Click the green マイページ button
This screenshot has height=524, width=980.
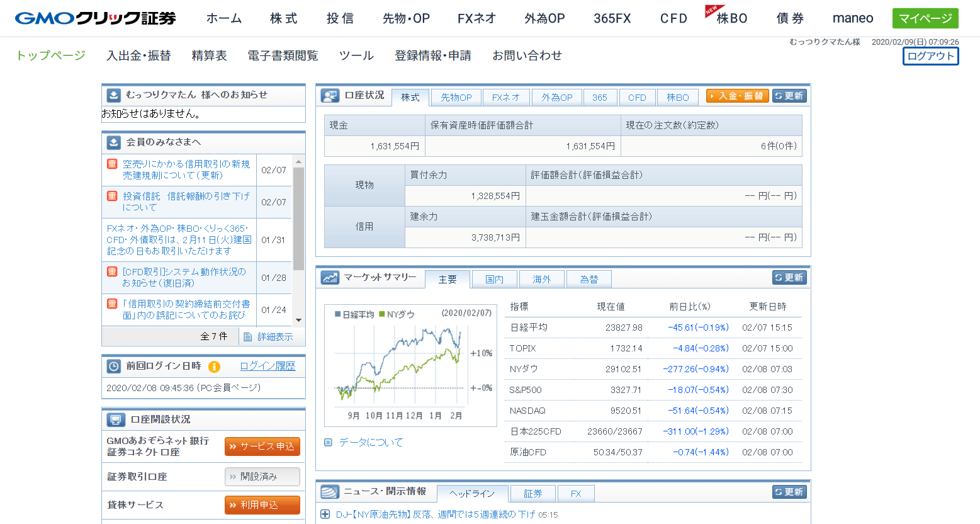click(x=925, y=18)
